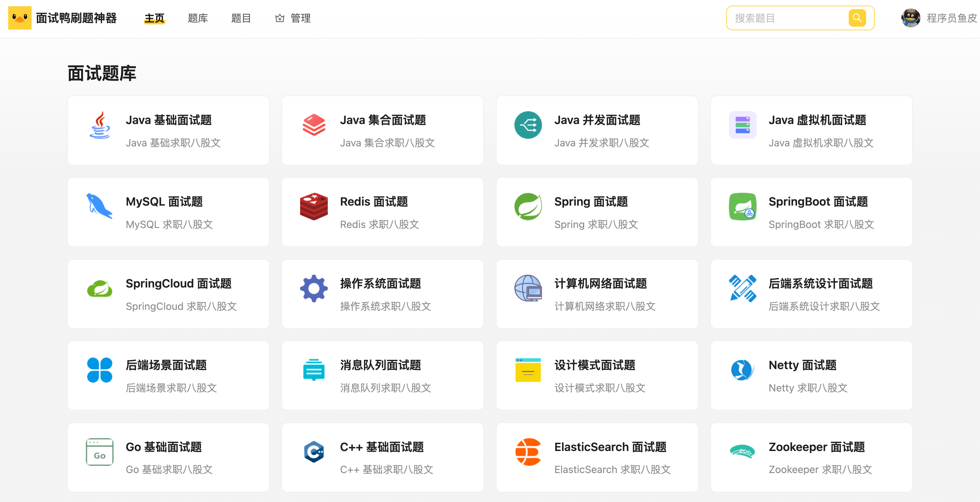
Task: Click the Go window icon
Action: 100,452
